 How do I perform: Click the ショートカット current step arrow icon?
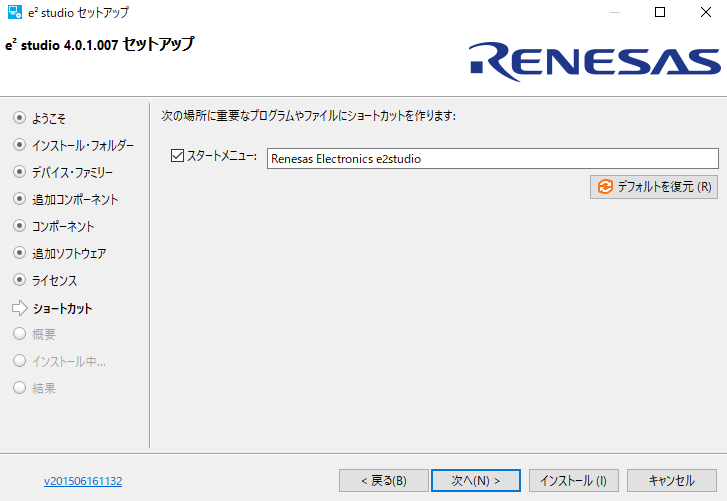[19, 308]
